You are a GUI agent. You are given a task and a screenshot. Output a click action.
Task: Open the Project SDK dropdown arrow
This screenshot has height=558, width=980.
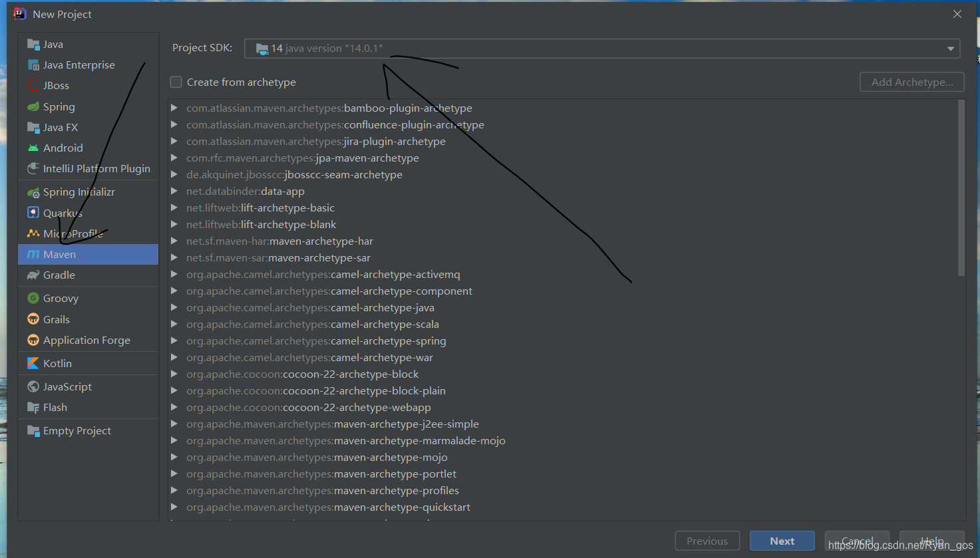pyautogui.click(x=951, y=49)
